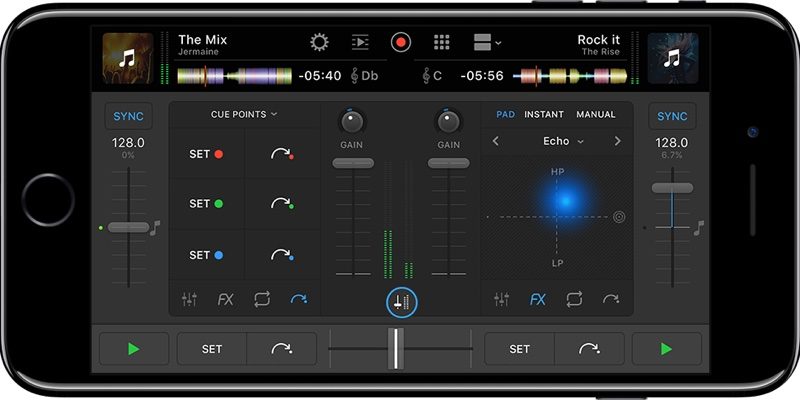Toggle SYNC on the right deck
800x400 pixels.
672,116
